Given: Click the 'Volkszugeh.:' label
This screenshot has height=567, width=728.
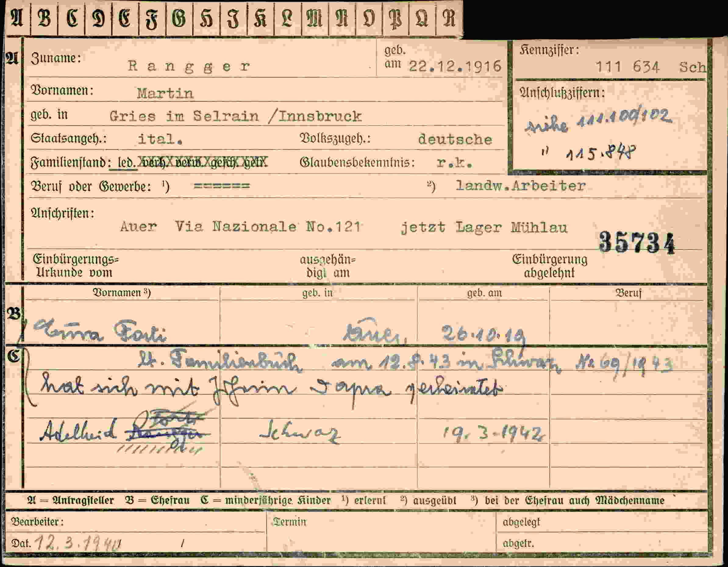Looking at the screenshot, I should 335,138.
